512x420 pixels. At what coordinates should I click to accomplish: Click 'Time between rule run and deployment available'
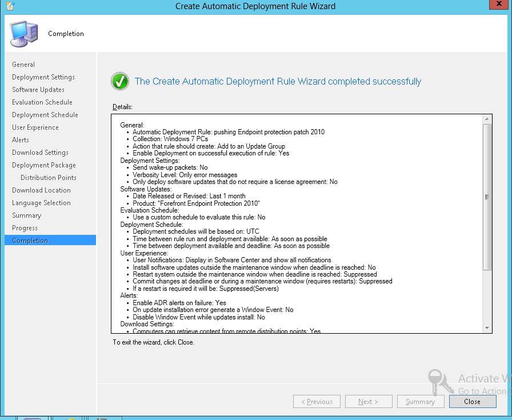click(x=230, y=239)
